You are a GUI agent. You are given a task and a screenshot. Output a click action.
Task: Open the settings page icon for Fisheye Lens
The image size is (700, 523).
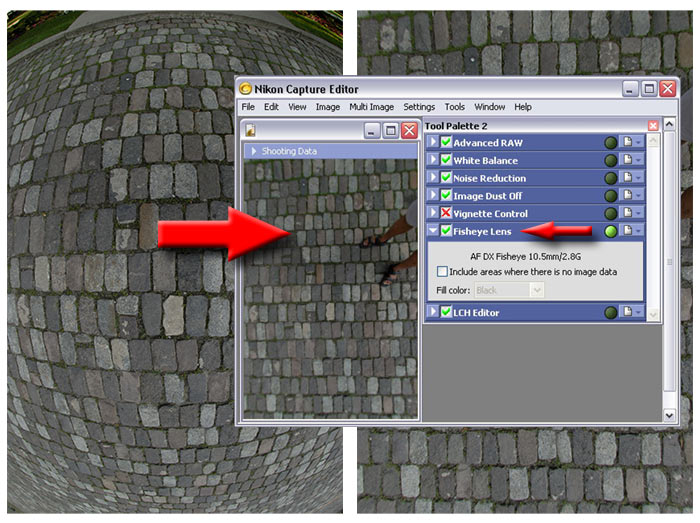(x=628, y=230)
